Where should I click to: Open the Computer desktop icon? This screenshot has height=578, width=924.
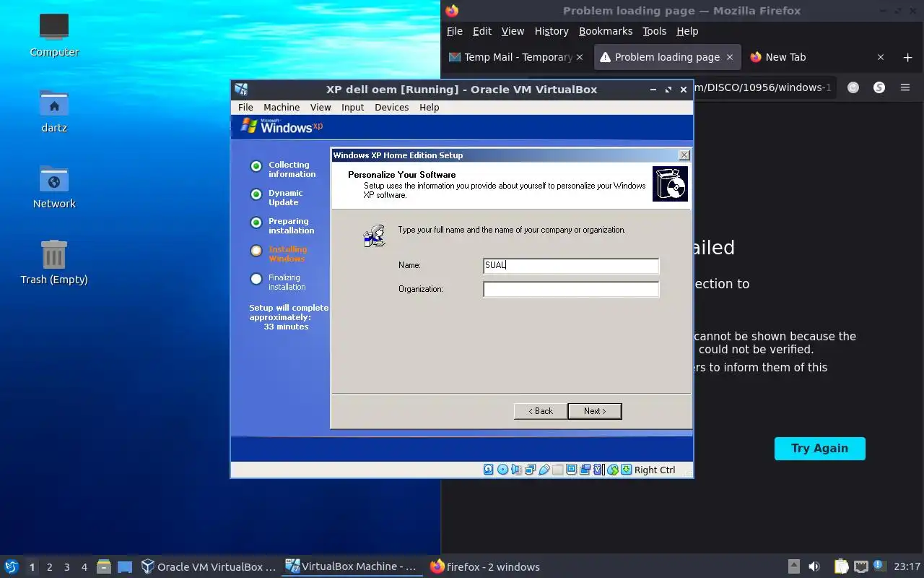(x=54, y=35)
